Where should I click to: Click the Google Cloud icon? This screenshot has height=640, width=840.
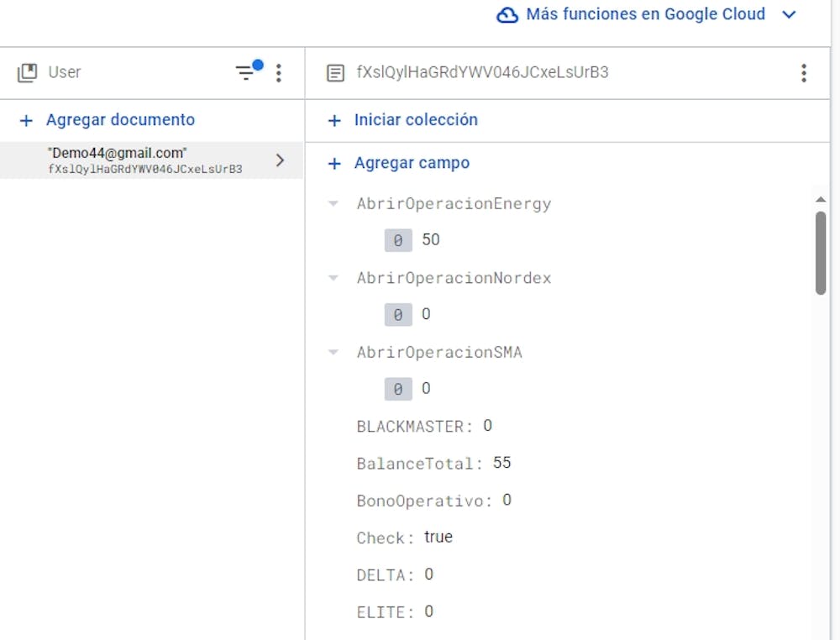pos(507,15)
